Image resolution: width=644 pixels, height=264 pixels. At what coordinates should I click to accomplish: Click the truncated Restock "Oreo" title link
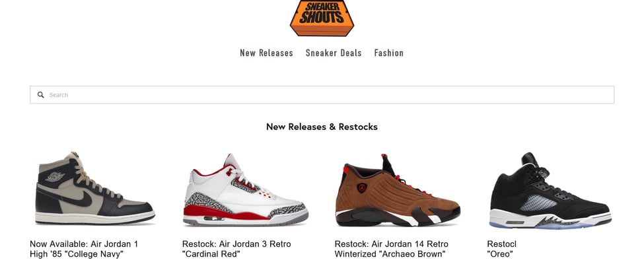pos(501,249)
